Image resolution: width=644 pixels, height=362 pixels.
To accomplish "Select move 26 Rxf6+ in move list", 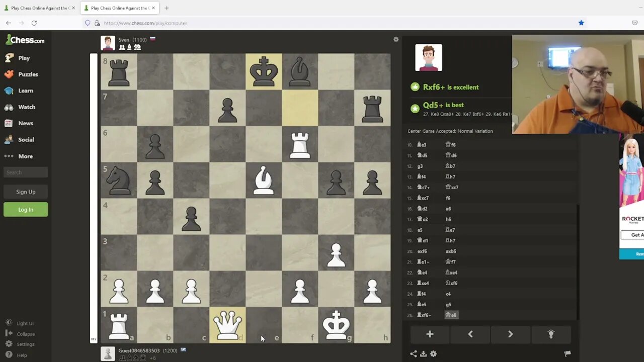I will (424, 315).
